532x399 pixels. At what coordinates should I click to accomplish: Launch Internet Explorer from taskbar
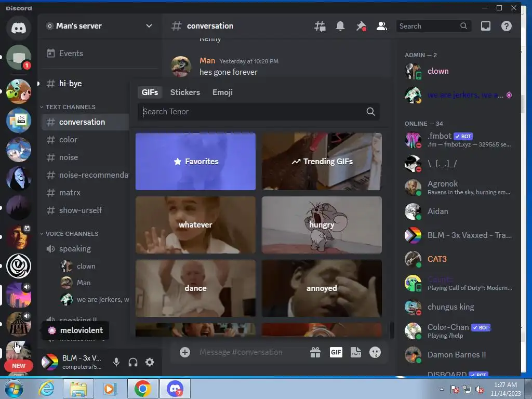click(46, 389)
